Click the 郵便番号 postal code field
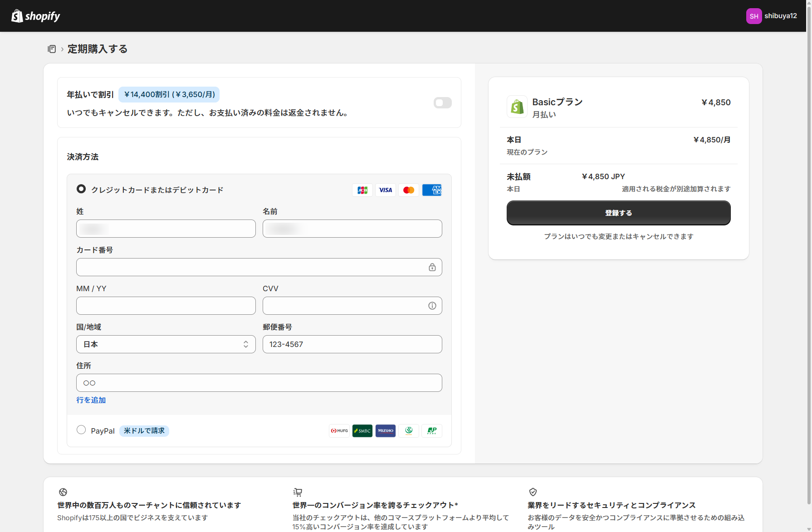This screenshot has width=812, height=532. 352,344
